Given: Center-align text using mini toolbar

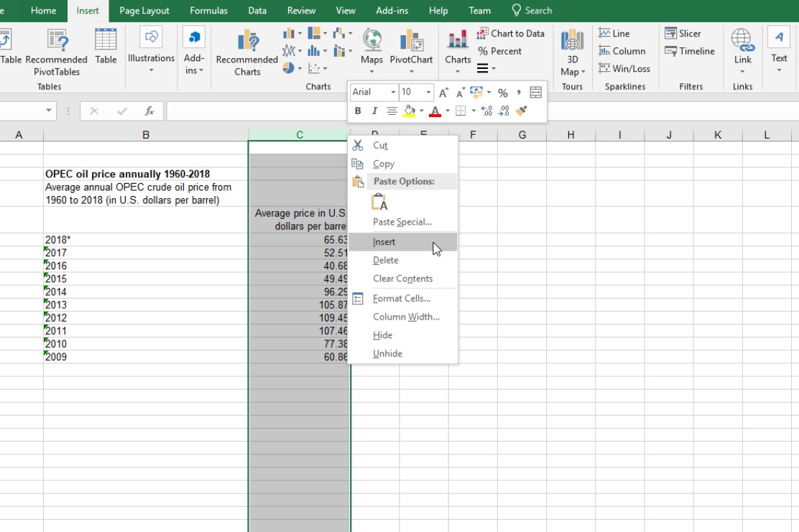Looking at the screenshot, I should 392,111.
